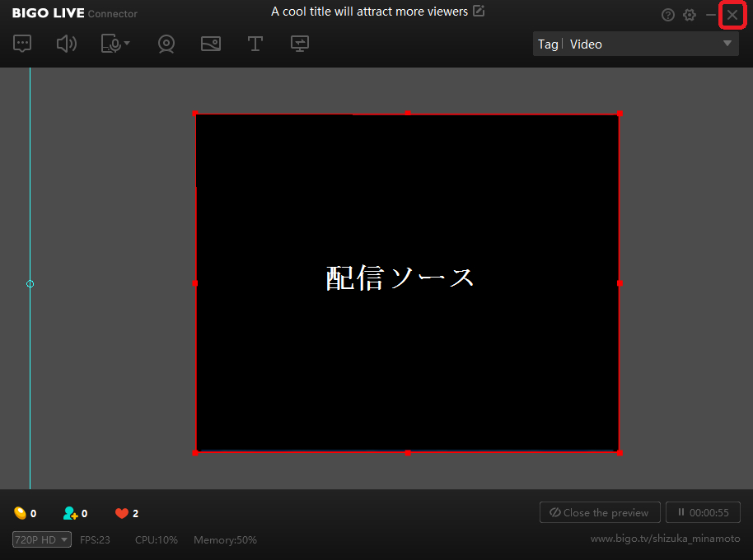
Task: Click the new followers counter icon
Action: (x=70, y=513)
